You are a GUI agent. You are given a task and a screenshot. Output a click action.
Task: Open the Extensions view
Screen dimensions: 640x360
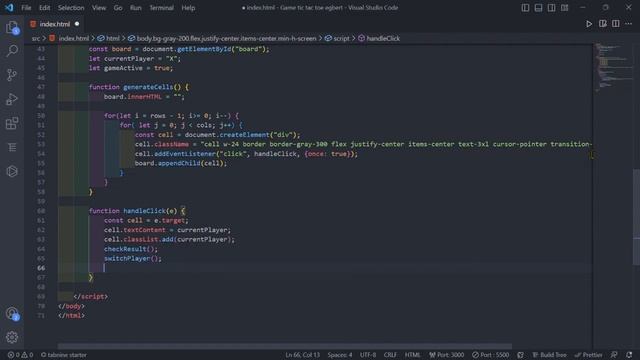pyautogui.click(x=12, y=123)
